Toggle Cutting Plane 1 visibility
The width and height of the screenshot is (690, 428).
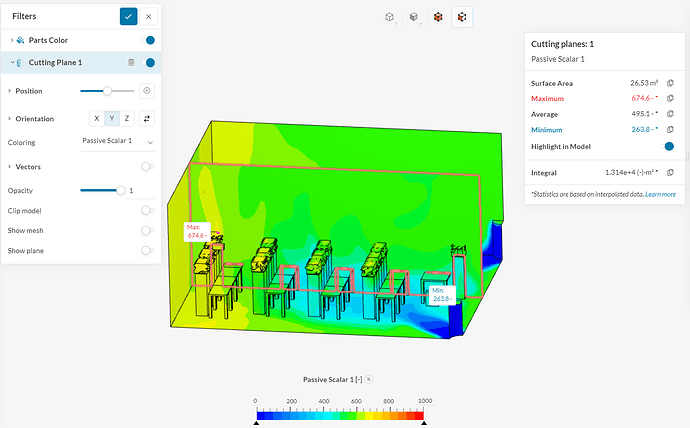coord(148,62)
